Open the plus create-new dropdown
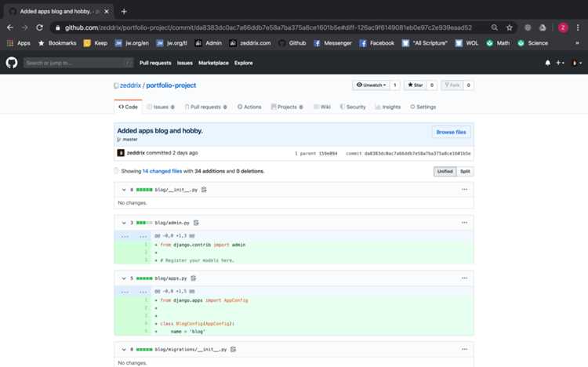 click(x=560, y=63)
